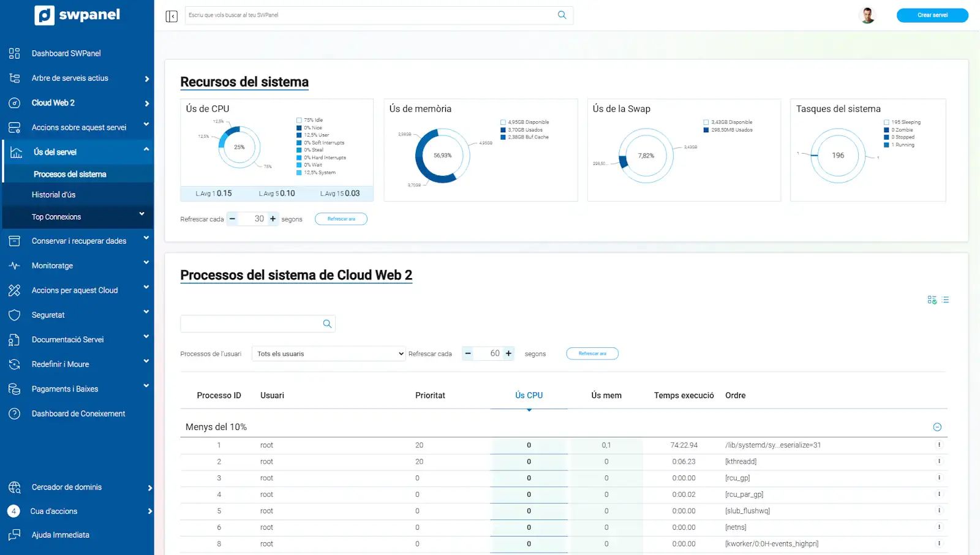Toggle 12,5% User legend in CPU chart
Image resolution: width=980 pixels, height=555 pixels.
299,135
